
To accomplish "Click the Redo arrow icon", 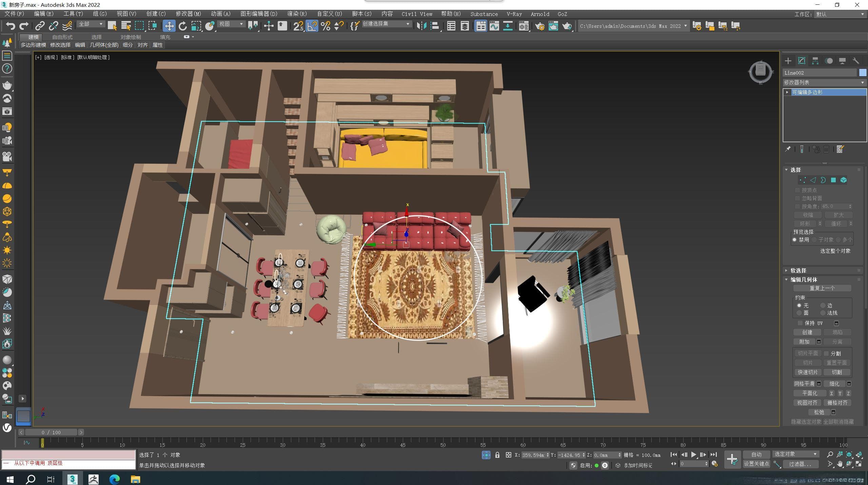I will tap(24, 26).
